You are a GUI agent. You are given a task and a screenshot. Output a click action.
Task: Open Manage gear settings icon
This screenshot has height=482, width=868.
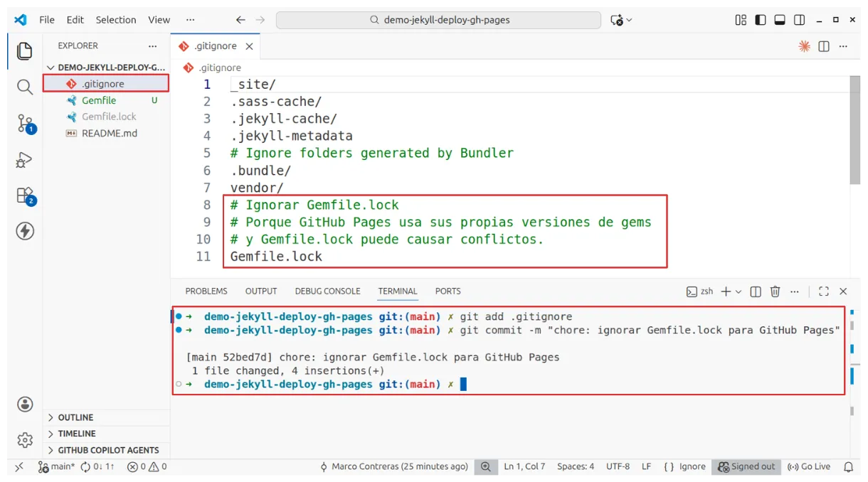click(25, 440)
